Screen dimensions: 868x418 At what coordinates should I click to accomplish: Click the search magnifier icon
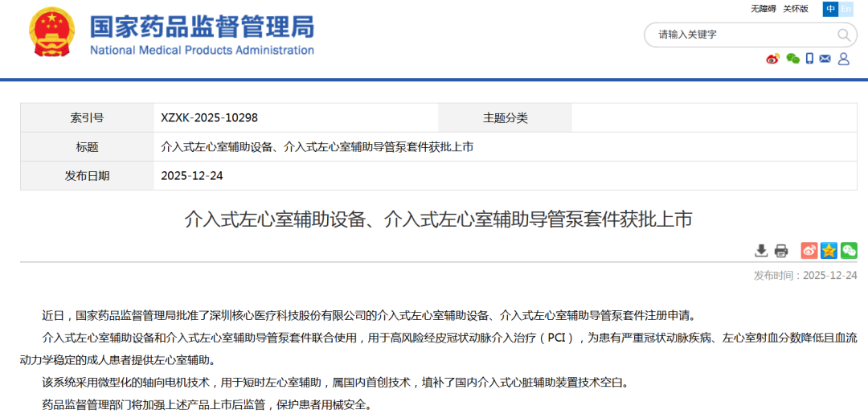(844, 35)
